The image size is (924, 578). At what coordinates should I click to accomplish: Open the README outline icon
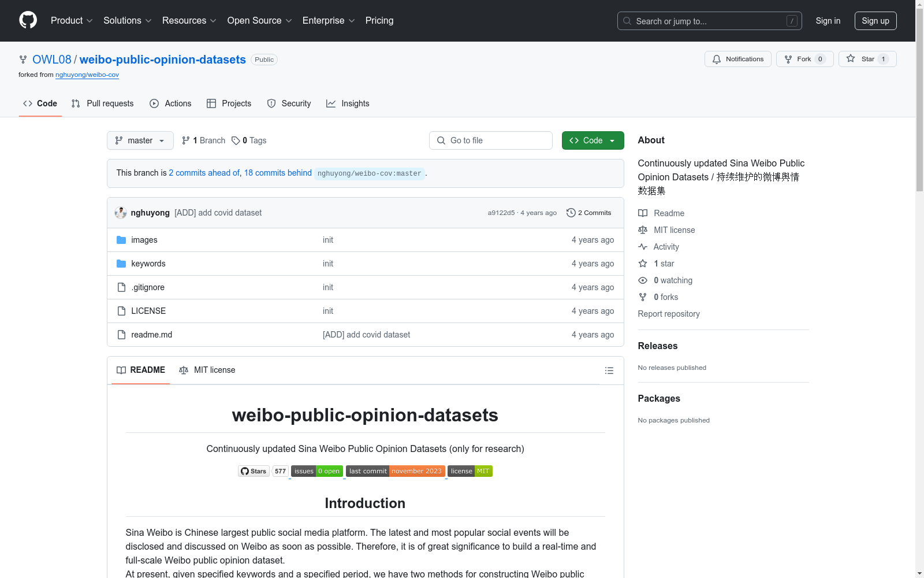point(609,370)
